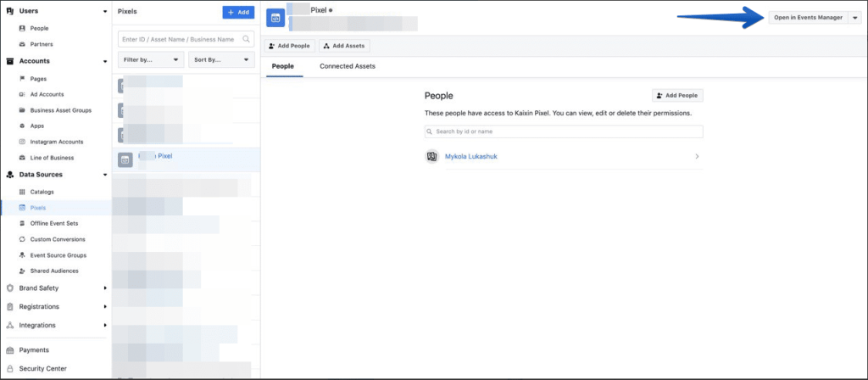
Task: Click the Security Center shield icon
Action: click(10, 368)
